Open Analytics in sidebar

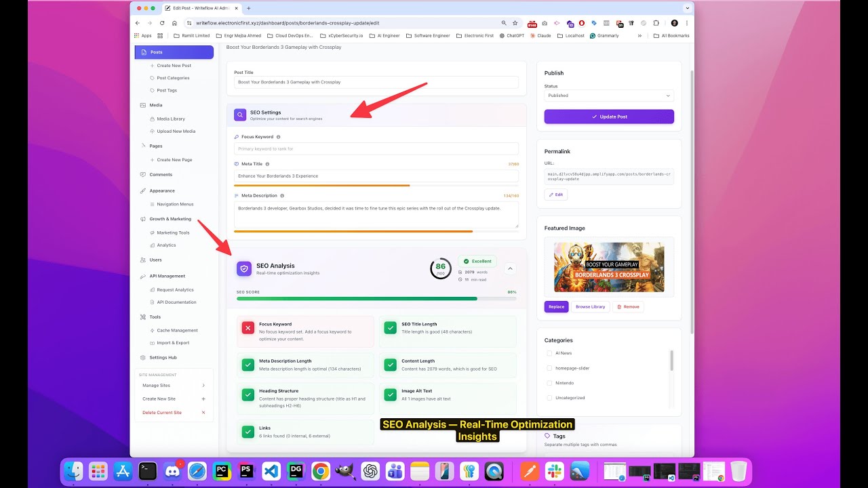pyautogui.click(x=166, y=245)
